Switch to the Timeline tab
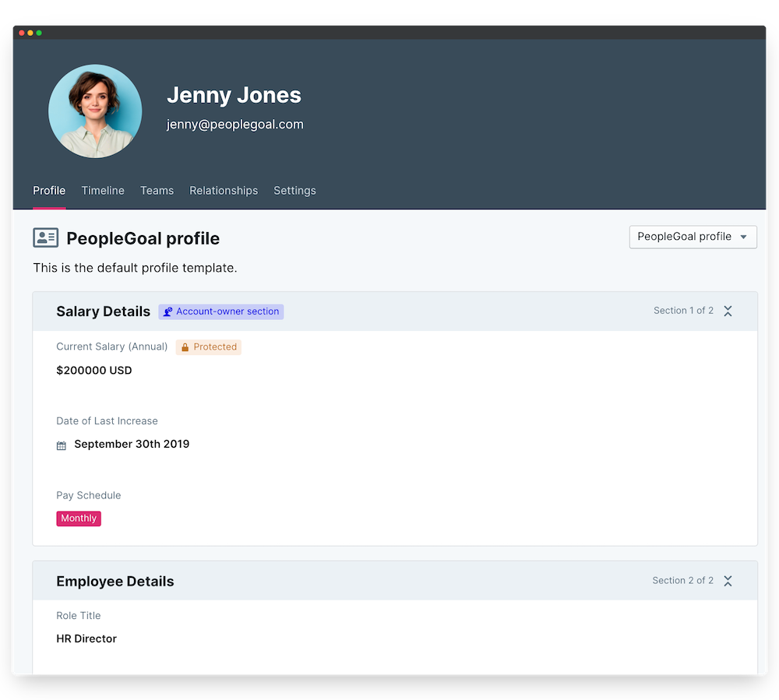This screenshot has height=700, width=779. pos(103,191)
